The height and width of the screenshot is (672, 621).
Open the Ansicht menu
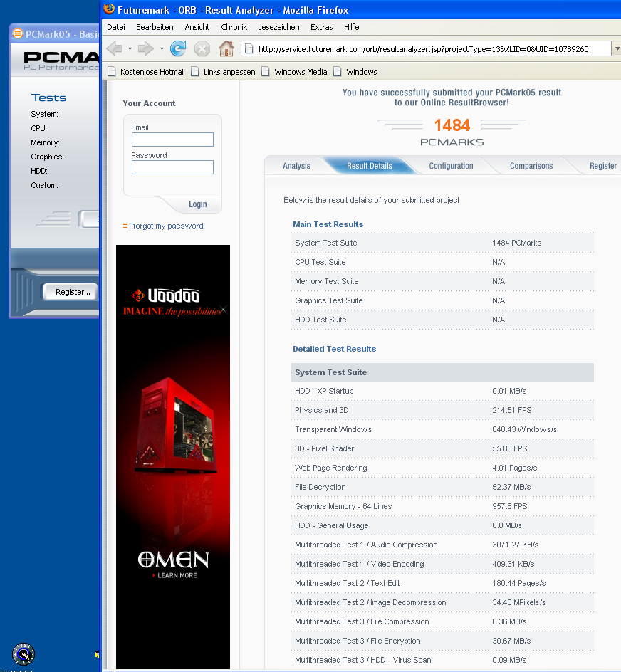[197, 27]
